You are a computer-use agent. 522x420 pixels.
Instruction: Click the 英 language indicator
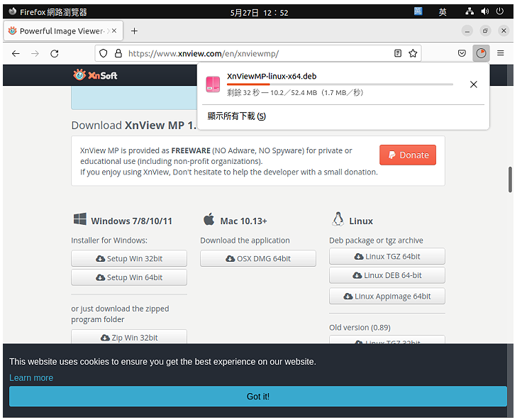pyautogui.click(x=443, y=12)
